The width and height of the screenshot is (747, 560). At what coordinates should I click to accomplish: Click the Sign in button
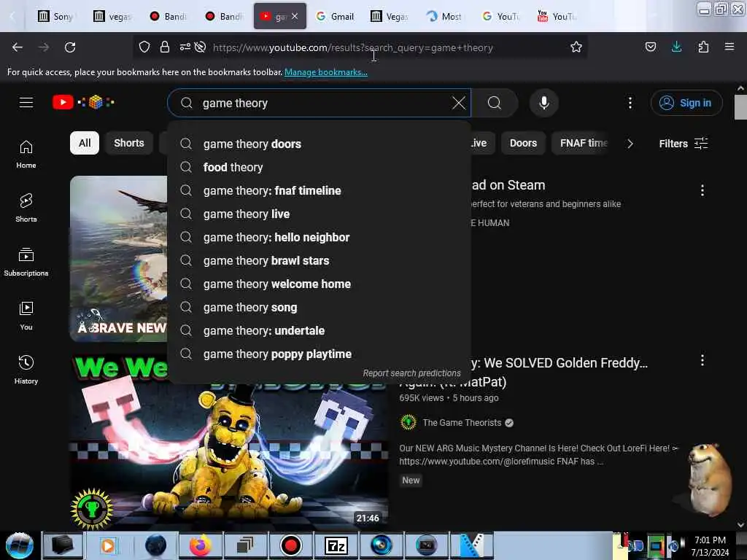(686, 103)
